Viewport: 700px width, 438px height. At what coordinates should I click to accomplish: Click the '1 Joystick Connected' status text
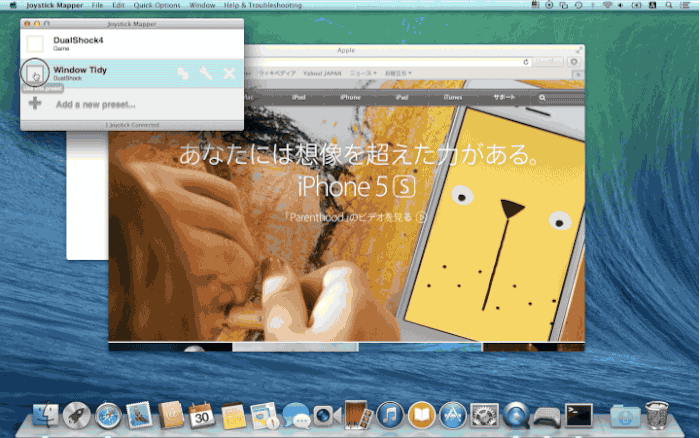point(132,125)
